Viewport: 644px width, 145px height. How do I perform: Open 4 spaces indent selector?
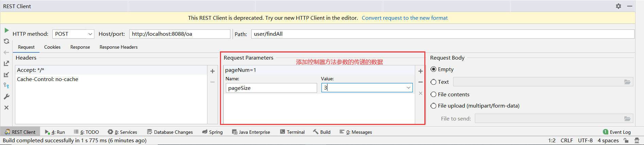point(608,141)
